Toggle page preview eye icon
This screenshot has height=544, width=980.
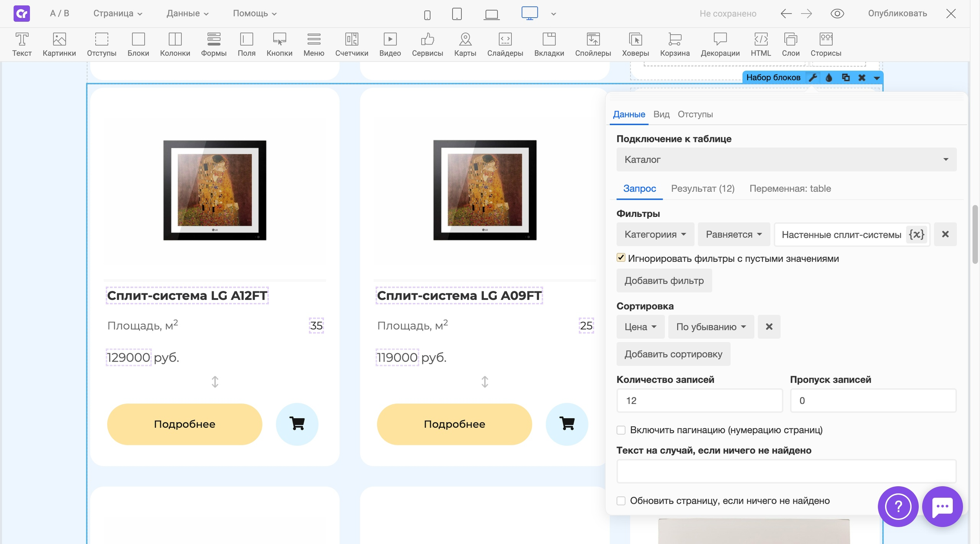(837, 14)
